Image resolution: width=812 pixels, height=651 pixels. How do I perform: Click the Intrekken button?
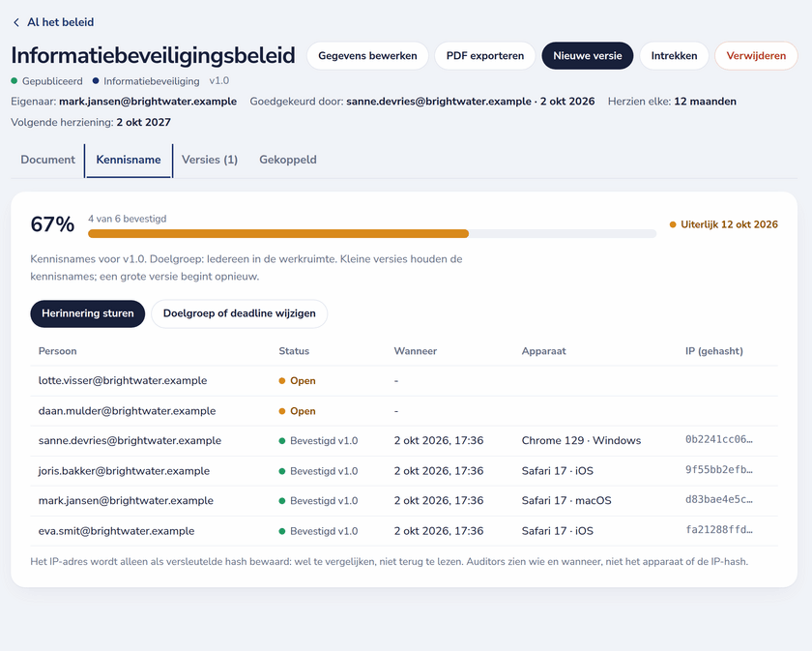(674, 55)
